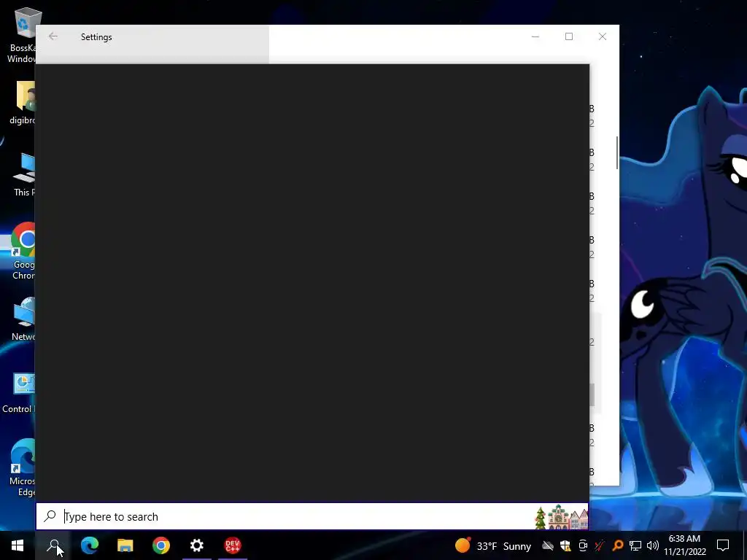Switch to Settings via taskbar gear icon
Image resolution: width=747 pixels, height=560 pixels.
197,545
